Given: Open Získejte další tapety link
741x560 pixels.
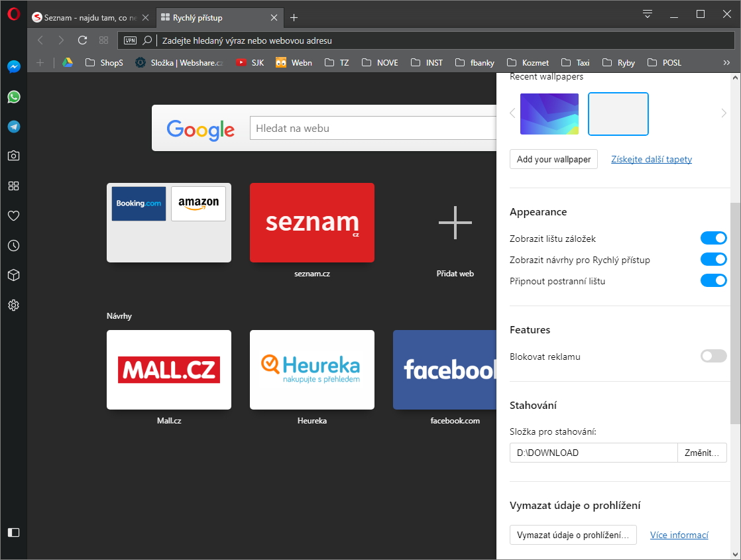Looking at the screenshot, I should (652, 159).
